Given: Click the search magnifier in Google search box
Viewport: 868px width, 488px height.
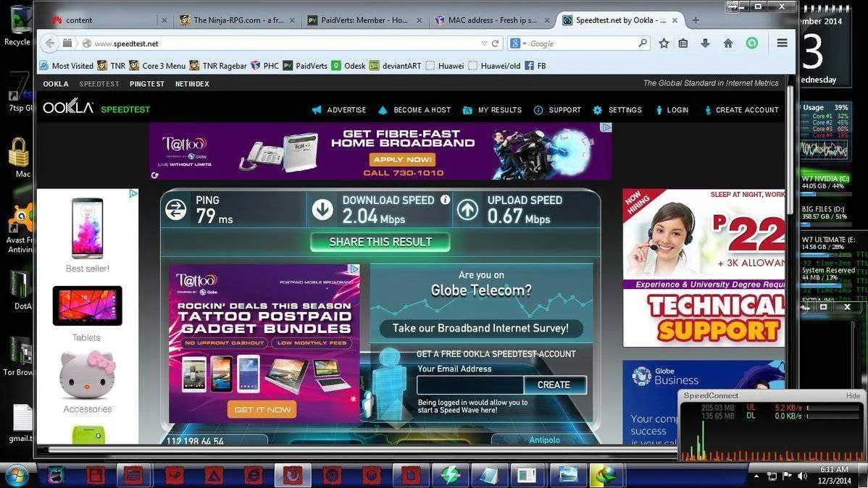Looking at the screenshot, I should pos(642,43).
